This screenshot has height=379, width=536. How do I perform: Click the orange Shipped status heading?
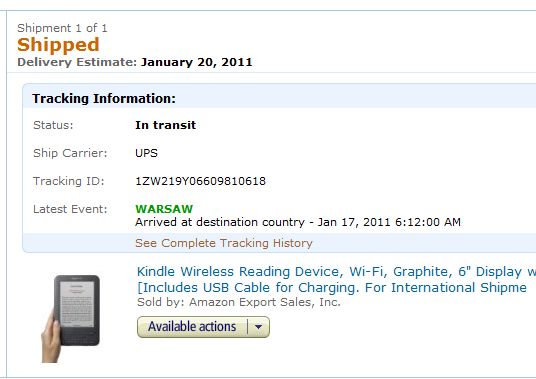pos(58,45)
